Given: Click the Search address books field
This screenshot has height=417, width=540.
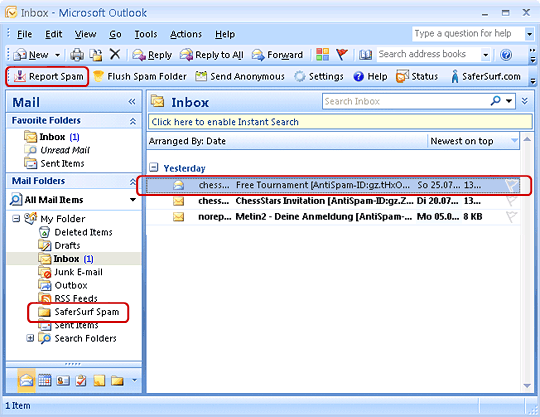Looking at the screenshot, I should pos(429,54).
